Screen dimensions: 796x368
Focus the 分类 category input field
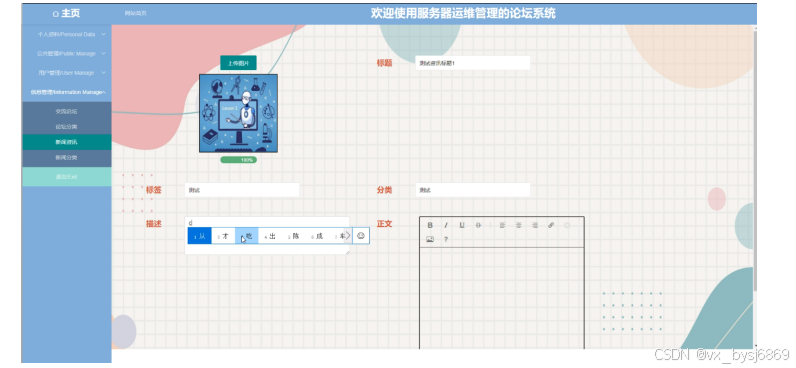[473, 190]
